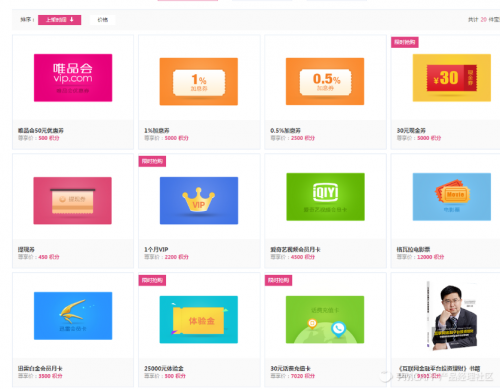Click the 25000元体验金 title
The image size is (500, 389).
coord(164,368)
